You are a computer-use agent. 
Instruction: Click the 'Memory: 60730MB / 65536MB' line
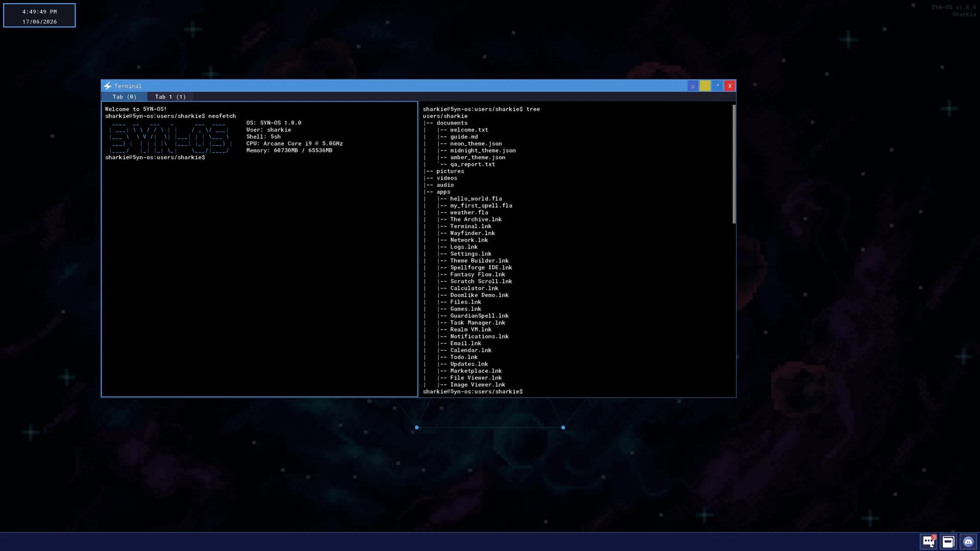tap(289, 151)
